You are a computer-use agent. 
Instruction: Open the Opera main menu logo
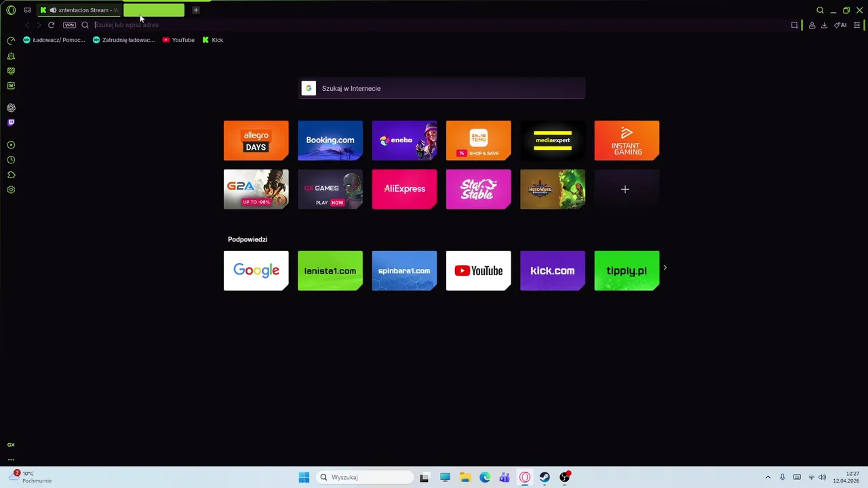11,10
